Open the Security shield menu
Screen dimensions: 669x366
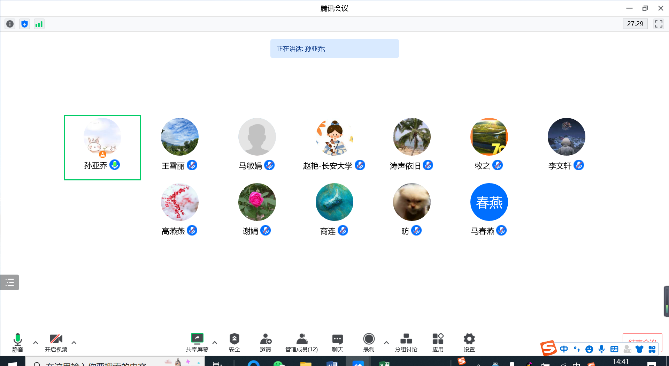(234, 342)
